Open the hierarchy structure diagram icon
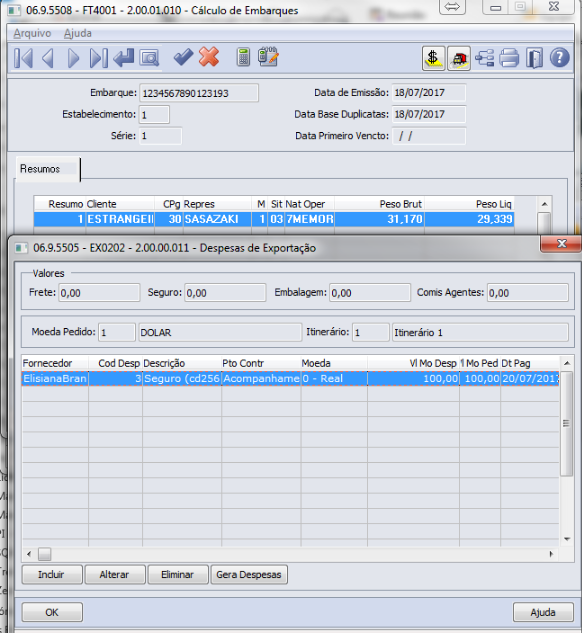Screen dimensions: 582x633 (484, 58)
